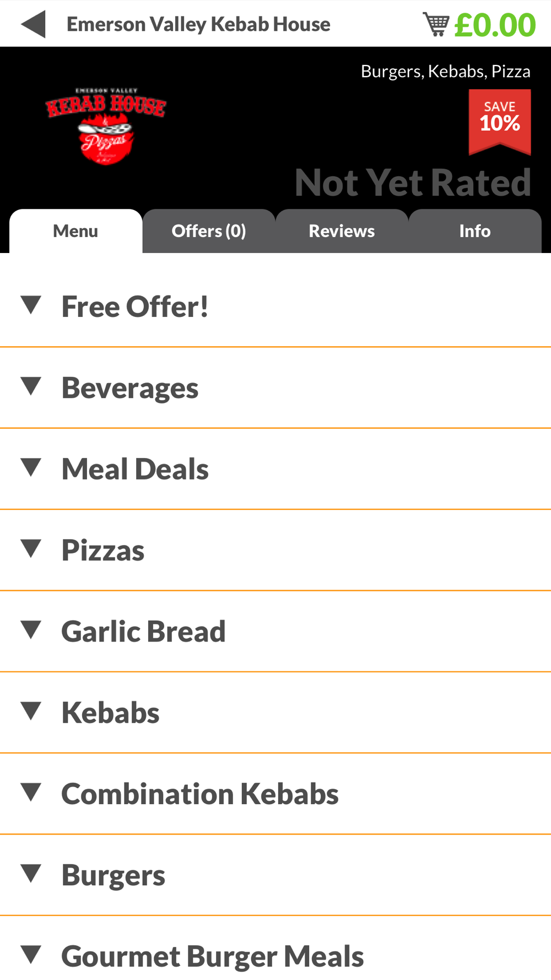
Task: Switch to the Menu tab
Action: click(75, 231)
